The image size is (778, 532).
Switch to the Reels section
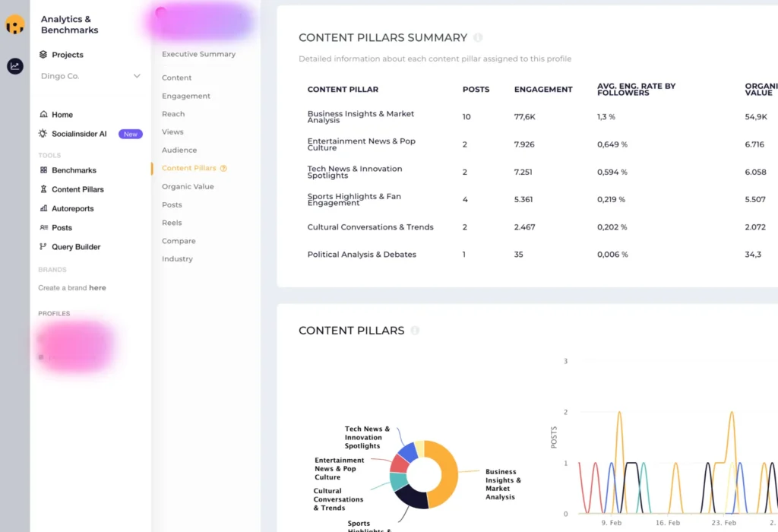coord(172,223)
